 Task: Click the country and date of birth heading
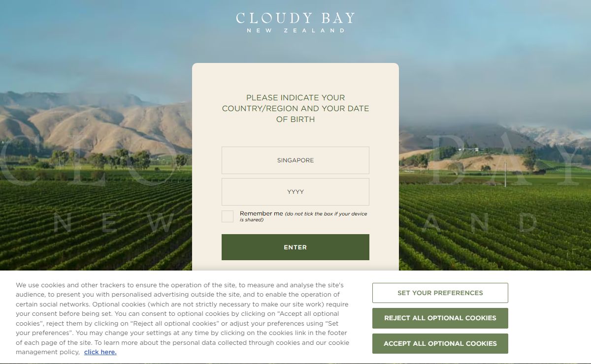(x=295, y=108)
